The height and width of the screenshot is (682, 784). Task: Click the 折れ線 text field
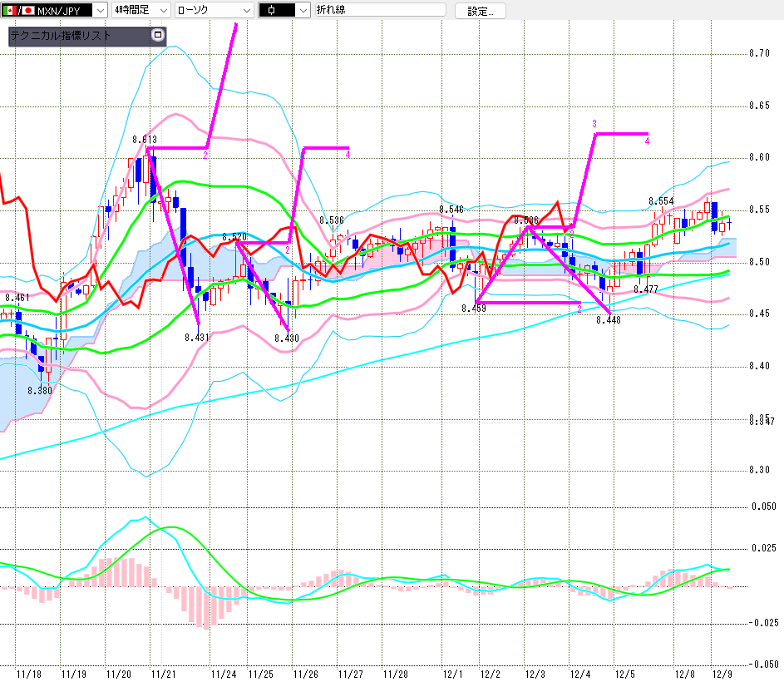[x=378, y=11]
